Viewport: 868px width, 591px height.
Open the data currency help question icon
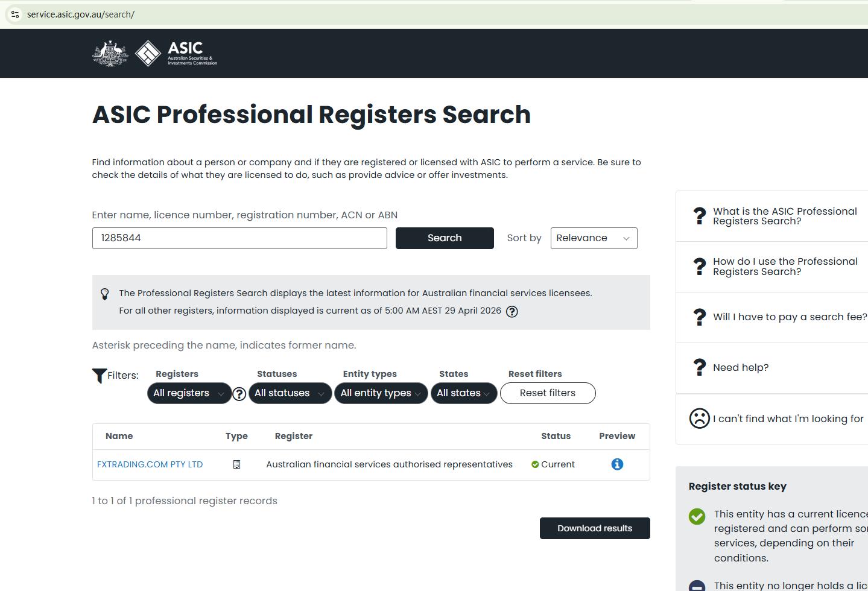coord(512,311)
